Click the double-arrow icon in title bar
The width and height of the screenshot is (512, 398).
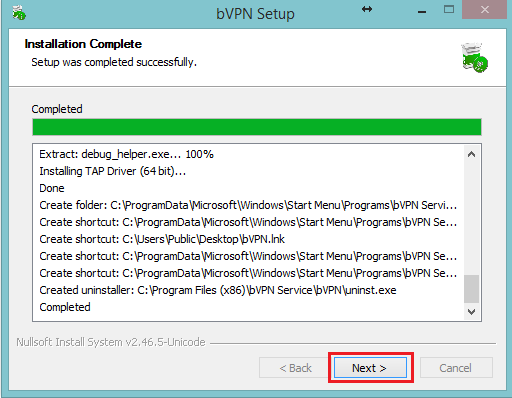pos(367,9)
